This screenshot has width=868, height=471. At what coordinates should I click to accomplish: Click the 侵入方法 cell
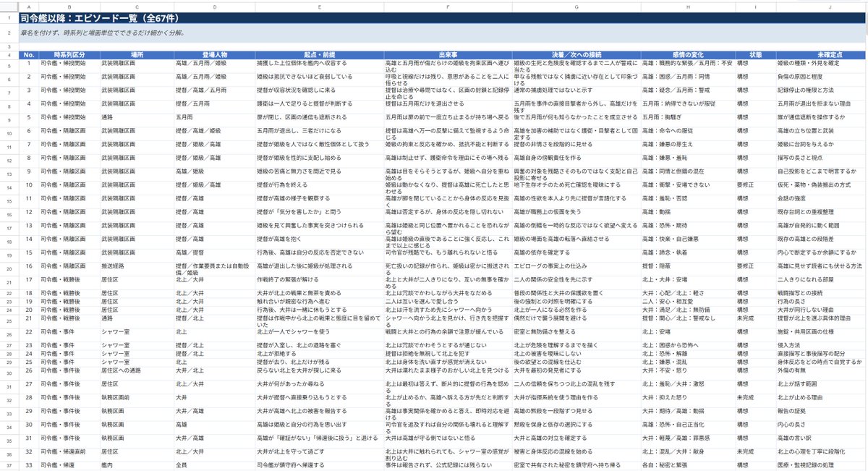pos(821,344)
